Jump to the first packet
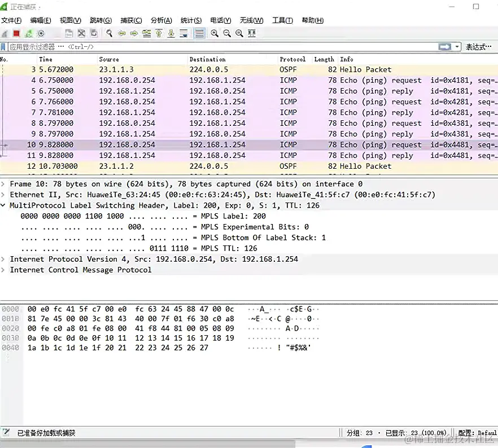498x448 pixels. [159, 33]
